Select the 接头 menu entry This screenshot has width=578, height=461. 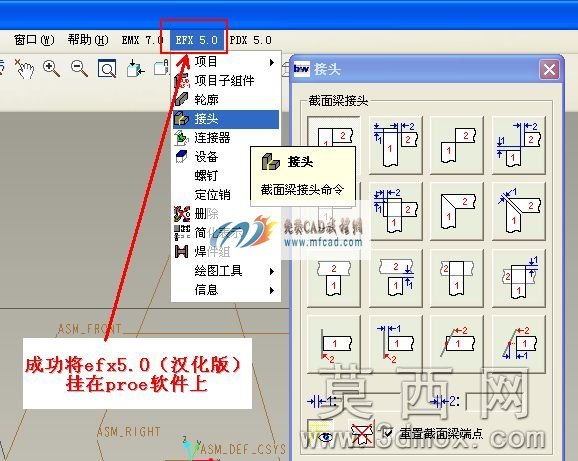point(226,119)
